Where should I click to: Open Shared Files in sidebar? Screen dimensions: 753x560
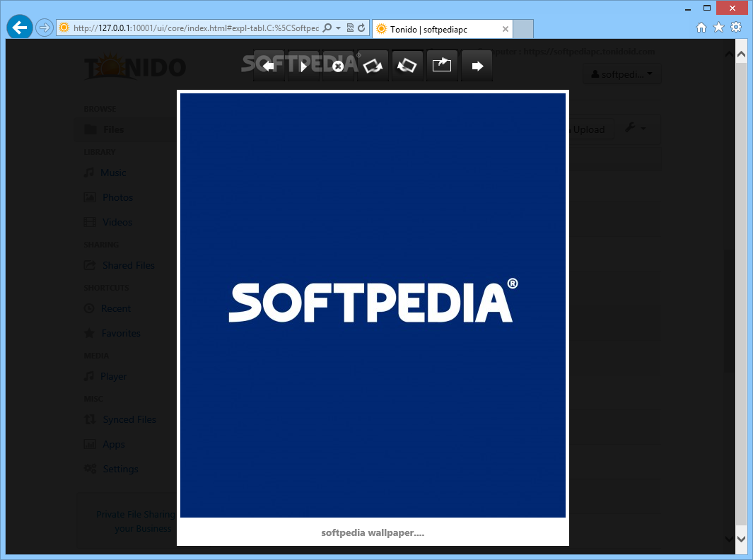click(119, 265)
